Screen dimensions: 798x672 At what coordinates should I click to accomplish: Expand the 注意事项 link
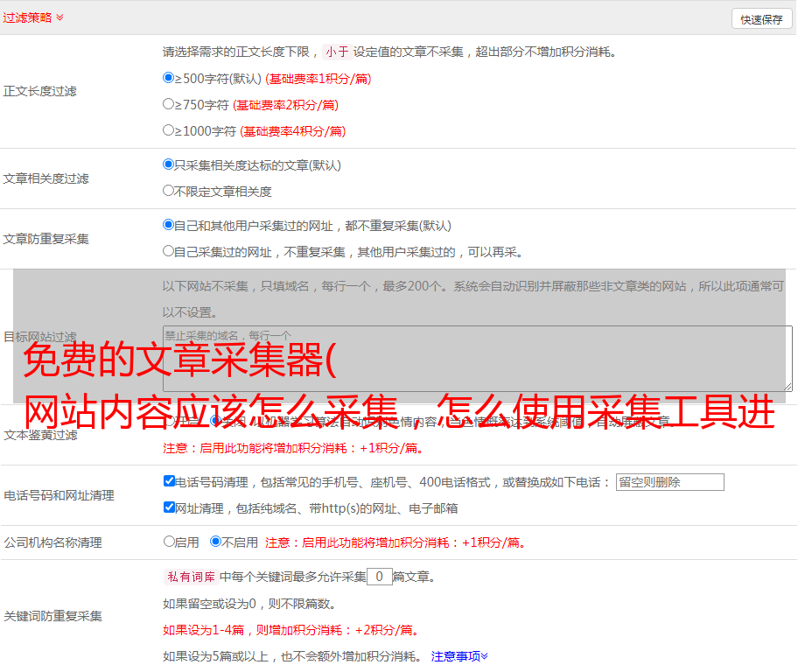coord(459,656)
